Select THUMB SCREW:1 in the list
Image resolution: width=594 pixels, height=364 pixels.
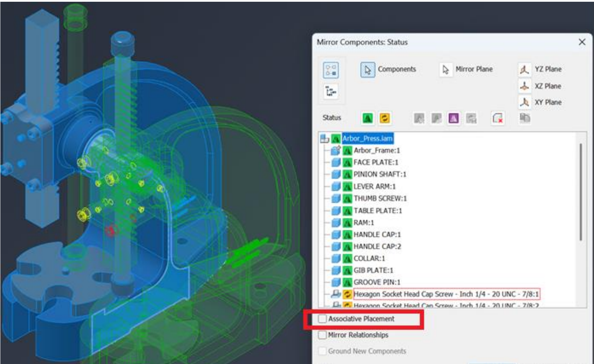380,198
